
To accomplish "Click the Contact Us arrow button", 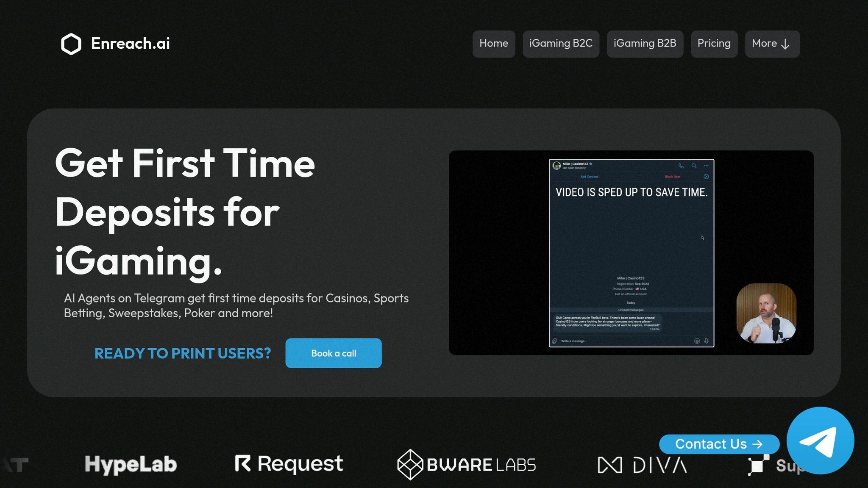I will tap(719, 444).
